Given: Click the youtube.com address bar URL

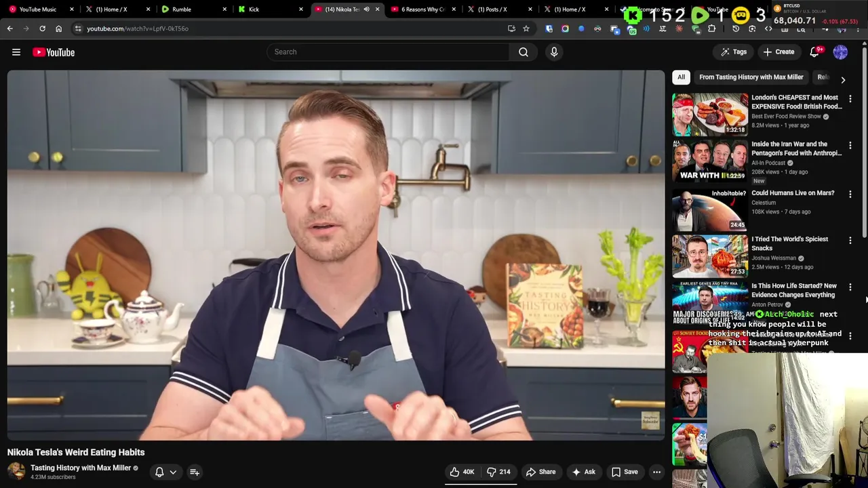Looking at the screenshot, I should pyautogui.click(x=138, y=28).
